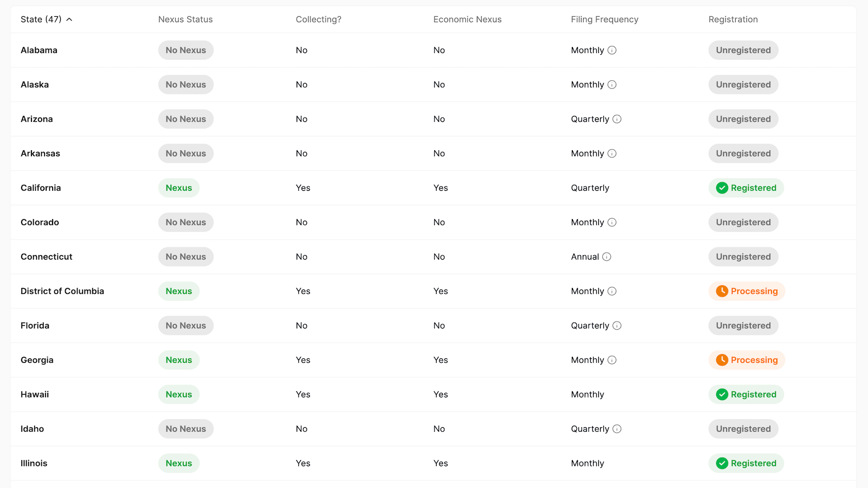Click the Processing badge for District of Columbia
This screenshot has height=488, width=868.
tap(746, 291)
